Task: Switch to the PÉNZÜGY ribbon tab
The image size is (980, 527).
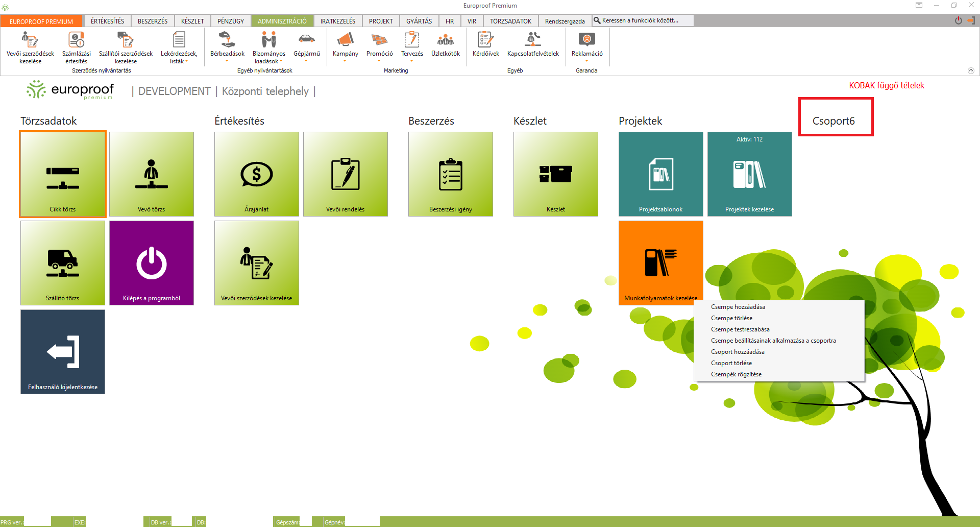Action: pos(231,21)
